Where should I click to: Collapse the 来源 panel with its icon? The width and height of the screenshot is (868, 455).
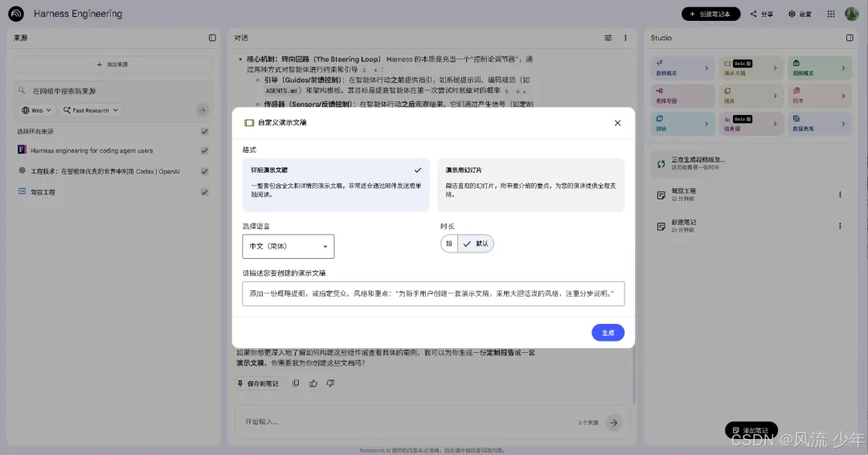pyautogui.click(x=212, y=38)
